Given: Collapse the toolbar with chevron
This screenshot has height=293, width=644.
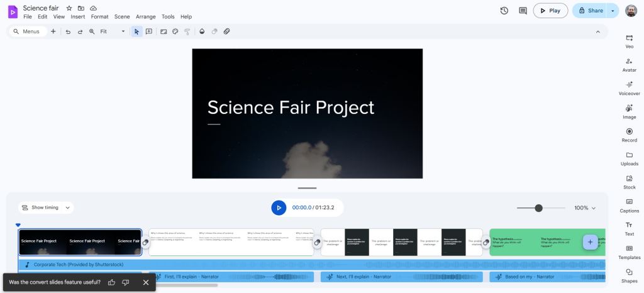Looking at the screenshot, I should 597,31.
